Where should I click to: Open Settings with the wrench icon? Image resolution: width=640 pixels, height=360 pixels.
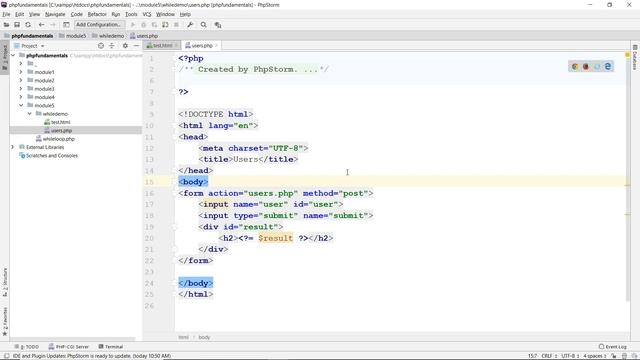click(190, 25)
